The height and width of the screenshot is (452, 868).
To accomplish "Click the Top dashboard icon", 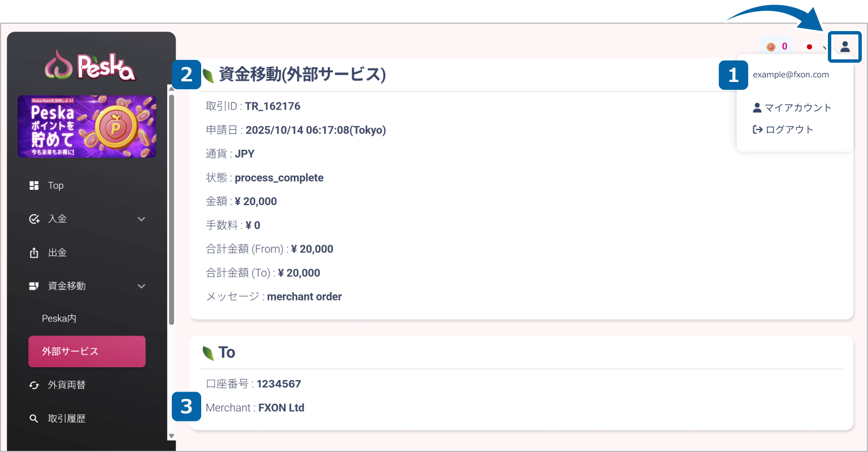I will click(x=34, y=185).
